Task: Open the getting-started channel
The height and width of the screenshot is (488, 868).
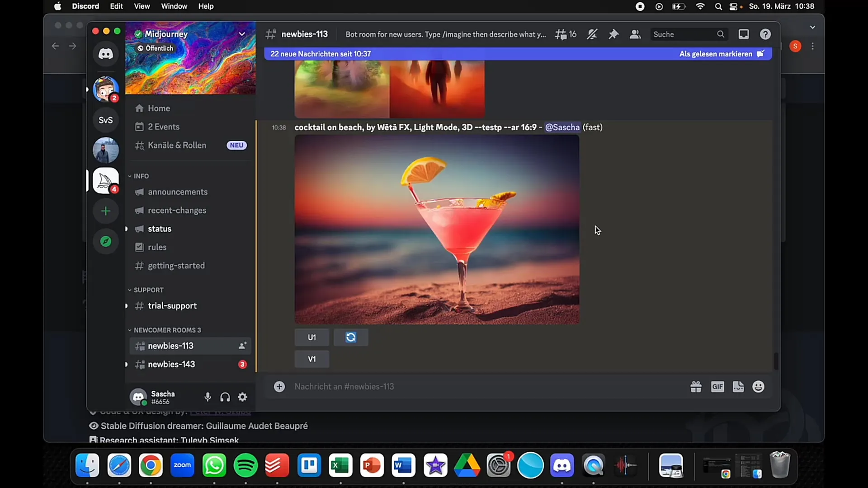Action: (x=190, y=266)
